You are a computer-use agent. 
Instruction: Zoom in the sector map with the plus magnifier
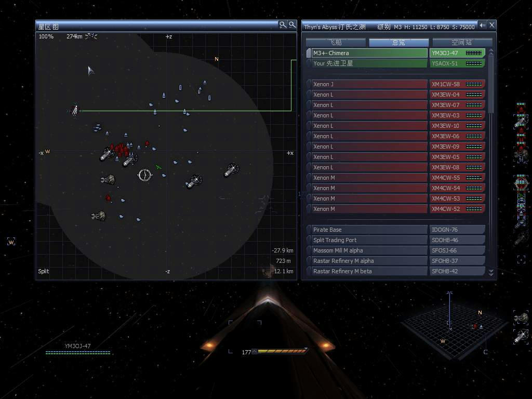point(282,25)
